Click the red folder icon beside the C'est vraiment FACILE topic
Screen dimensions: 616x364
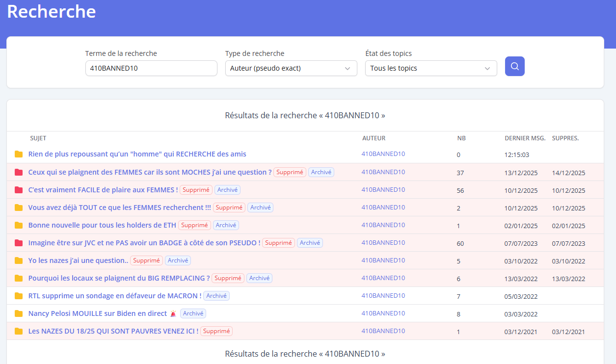coord(19,190)
